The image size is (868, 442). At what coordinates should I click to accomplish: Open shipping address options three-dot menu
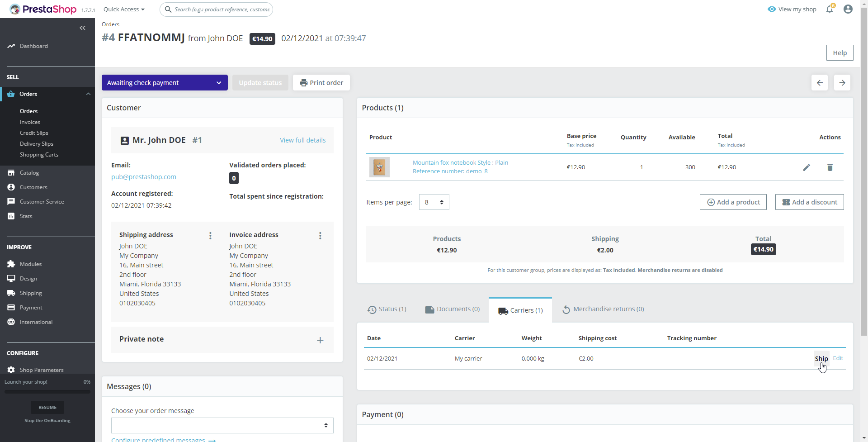point(210,236)
